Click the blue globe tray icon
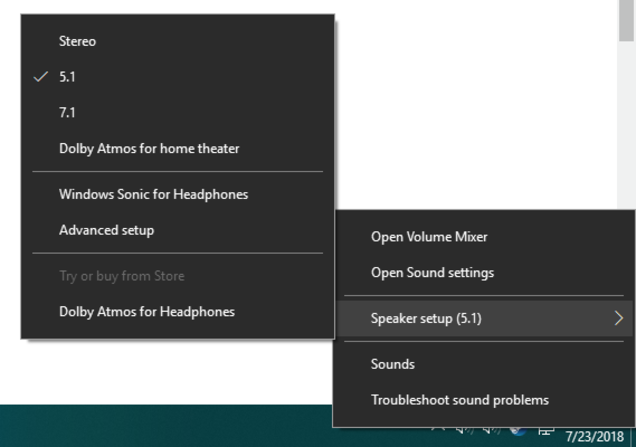The image size is (636, 447). coord(518,431)
